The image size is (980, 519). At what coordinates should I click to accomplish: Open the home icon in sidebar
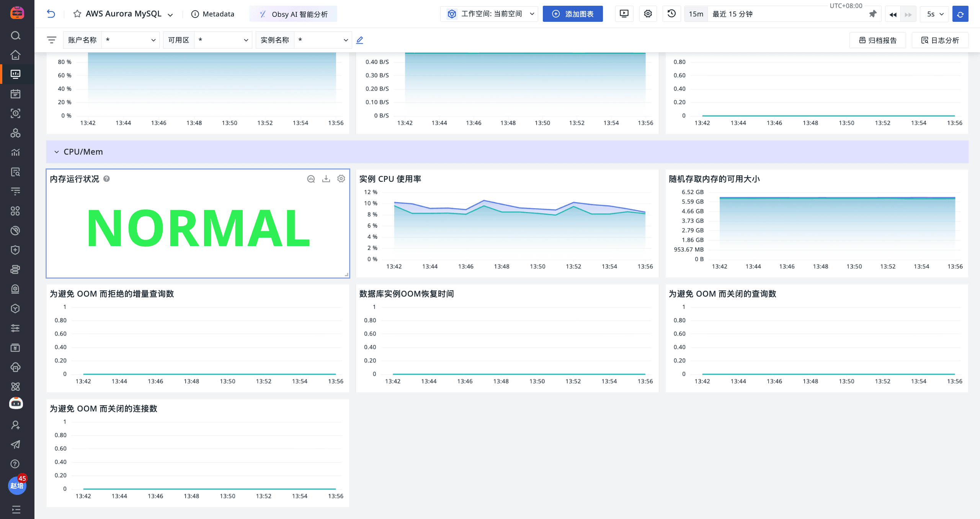pyautogui.click(x=15, y=55)
